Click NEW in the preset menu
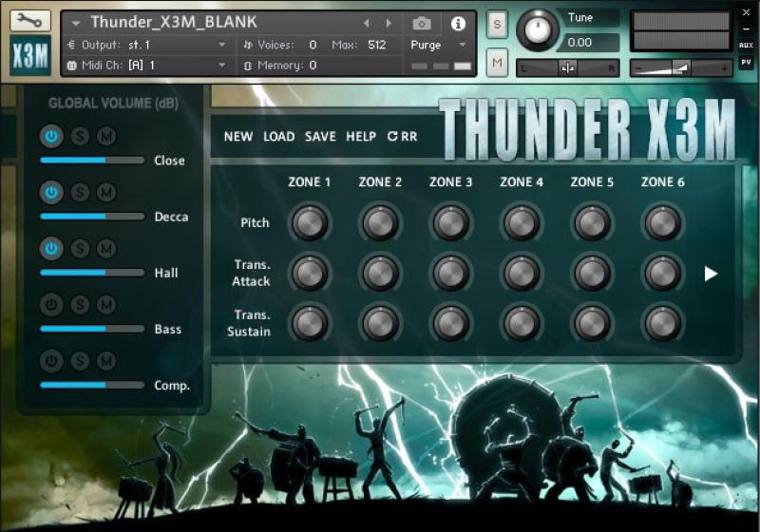760x532 pixels. click(x=238, y=137)
